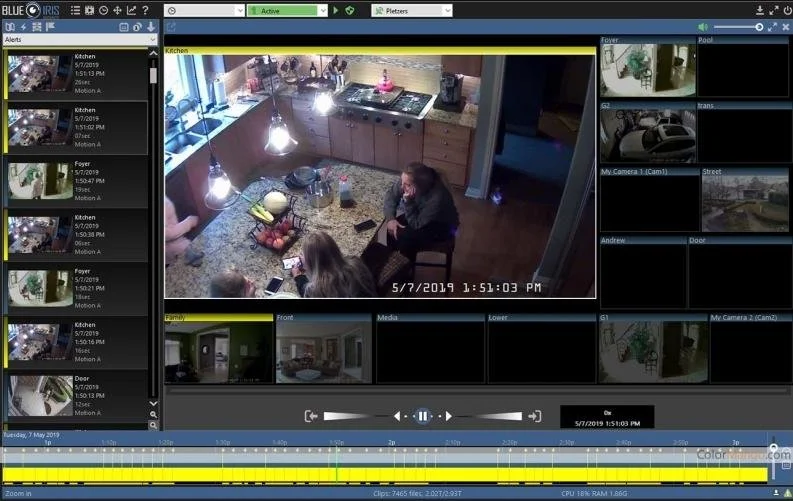The width and height of the screenshot is (793, 501).
Task: Click the down arrow icon in clip panel toolbar
Action: click(x=151, y=27)
